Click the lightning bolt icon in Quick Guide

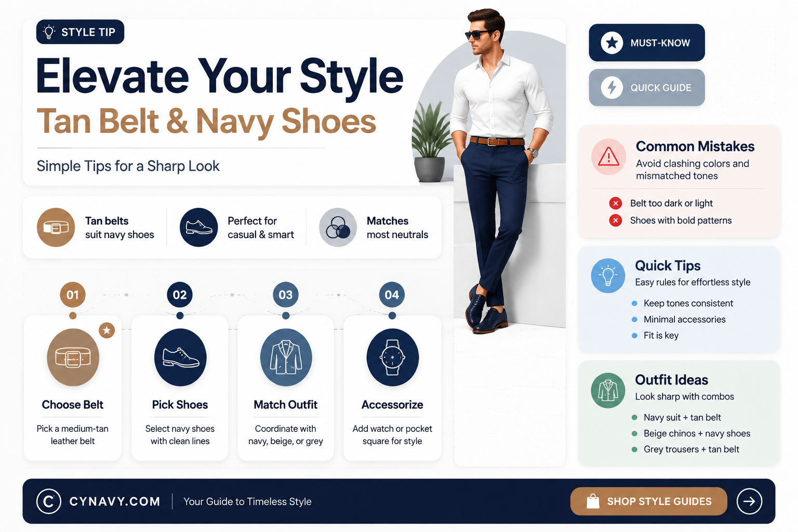612,87
